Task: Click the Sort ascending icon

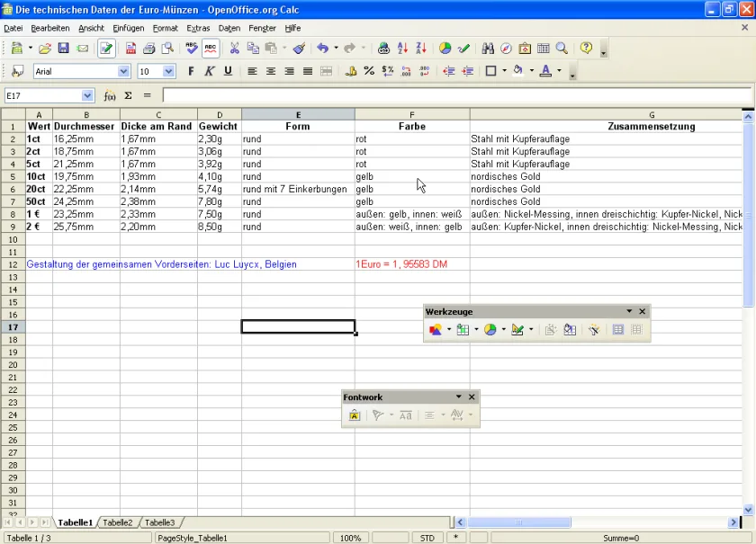Action: pos(402,49)
